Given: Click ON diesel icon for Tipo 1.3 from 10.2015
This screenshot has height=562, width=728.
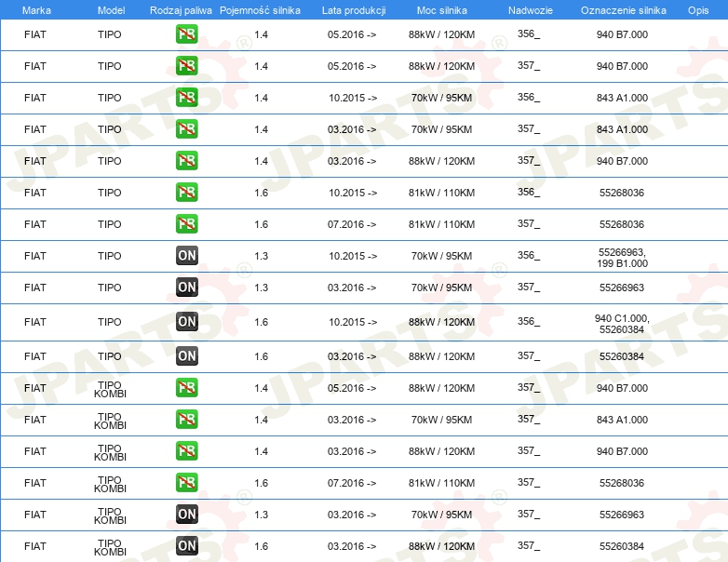Looking at the screenshot, I should [x=186, y=256].
